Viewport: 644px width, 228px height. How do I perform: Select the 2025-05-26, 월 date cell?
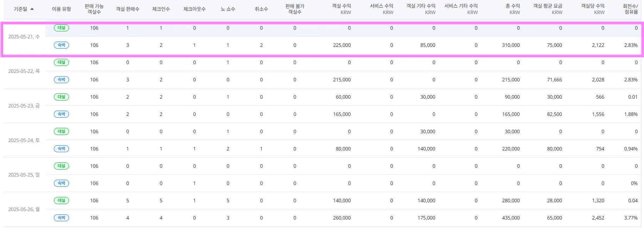(x=24, y=209)
